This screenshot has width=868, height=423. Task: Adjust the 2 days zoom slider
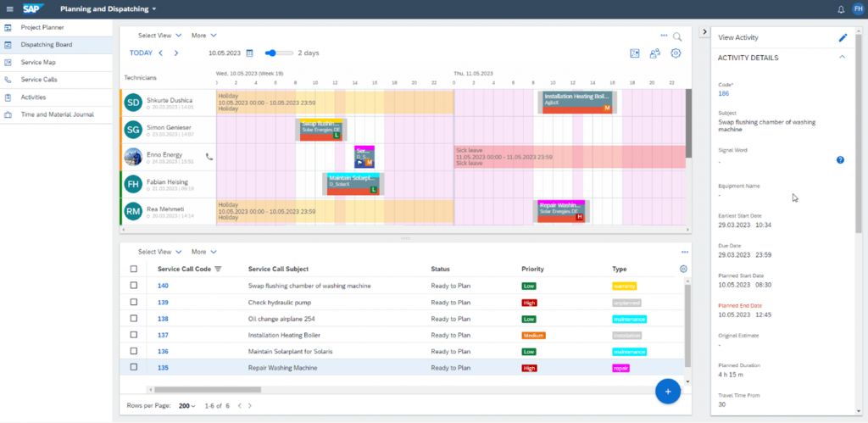(x=279, y=53)
